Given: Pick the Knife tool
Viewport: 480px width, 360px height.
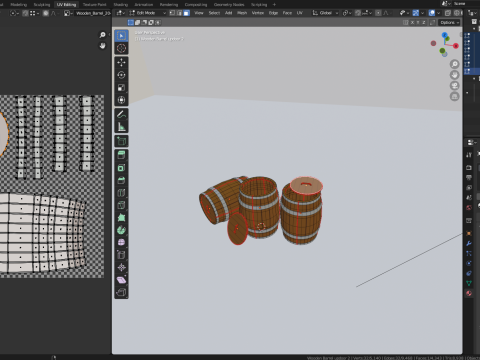Looking at the screenshot, I should pyautogui.click(x=121, y=205).
